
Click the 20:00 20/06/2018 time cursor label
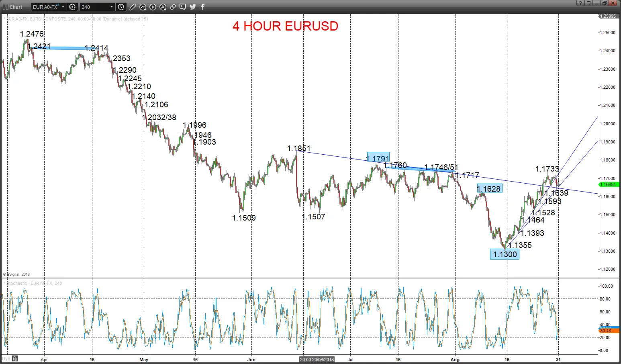tap(317, 359)
